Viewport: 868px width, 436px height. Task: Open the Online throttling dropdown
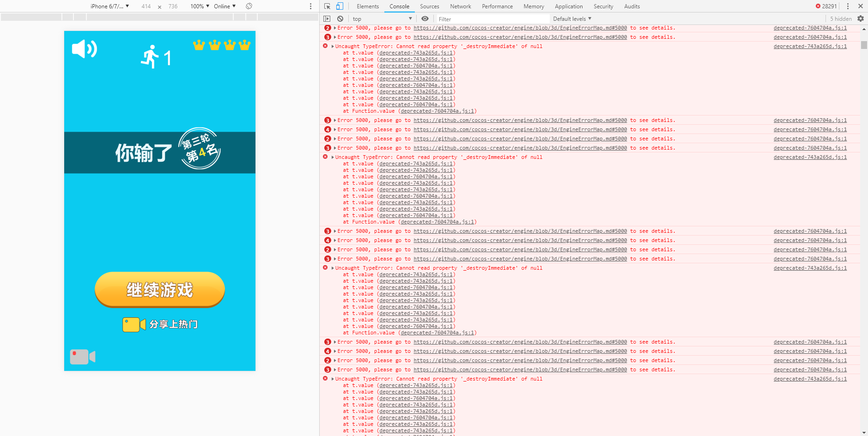[225, 6]
